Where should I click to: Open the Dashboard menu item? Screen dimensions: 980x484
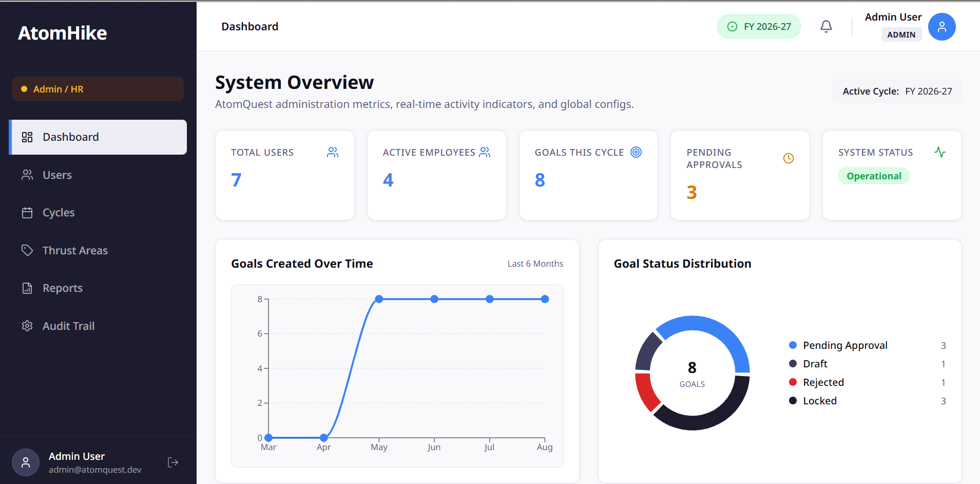98,137
